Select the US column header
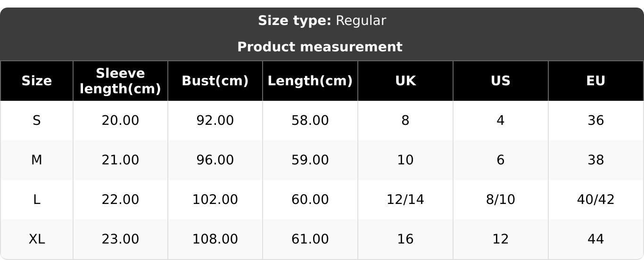 tap(500, 81)
